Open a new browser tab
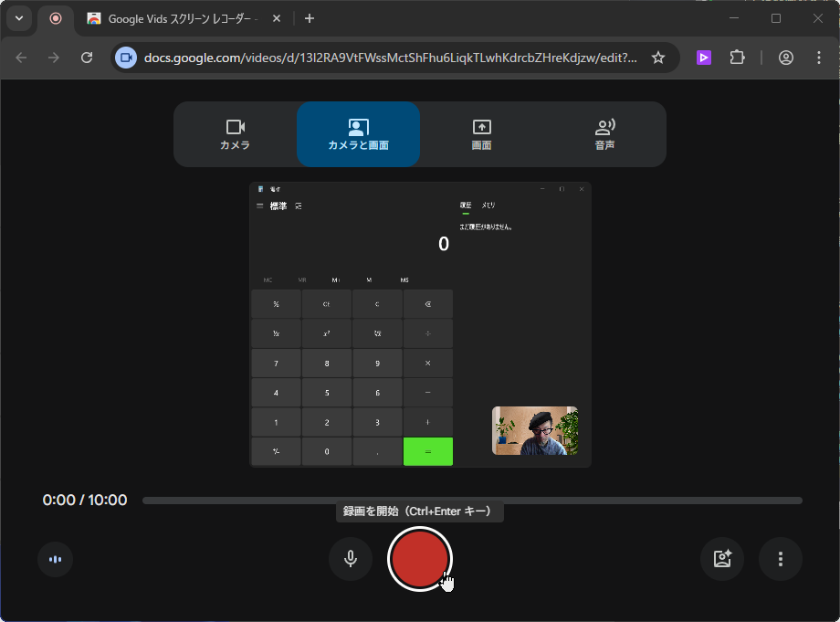 (x=310, y=18)
